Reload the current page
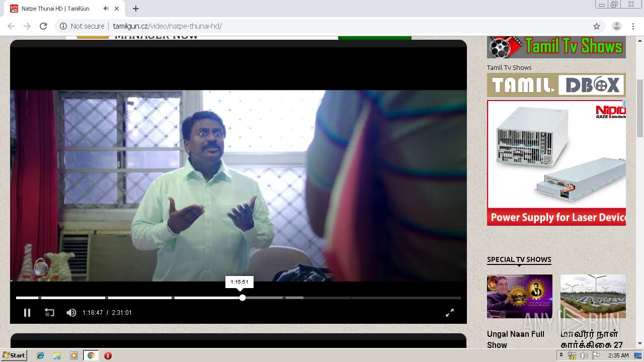Image resolution: width=644 pixels, height=362 pixels. [43, 26]
